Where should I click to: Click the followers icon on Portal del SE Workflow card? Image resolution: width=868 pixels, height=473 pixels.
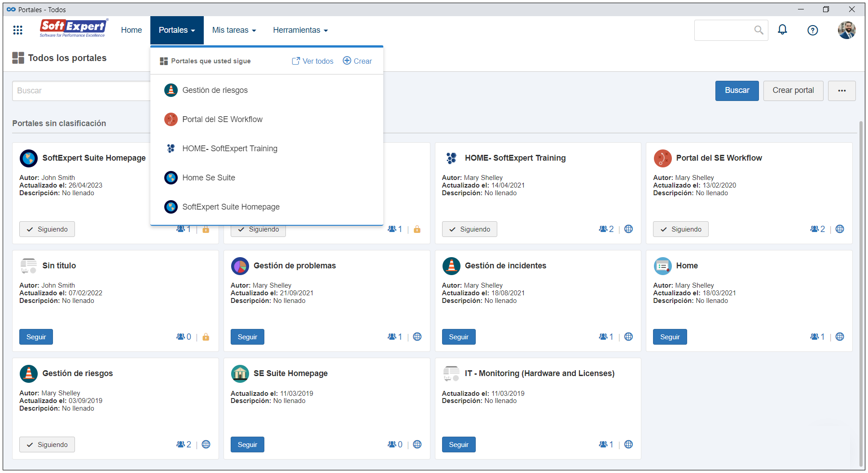tap(815, 229)
